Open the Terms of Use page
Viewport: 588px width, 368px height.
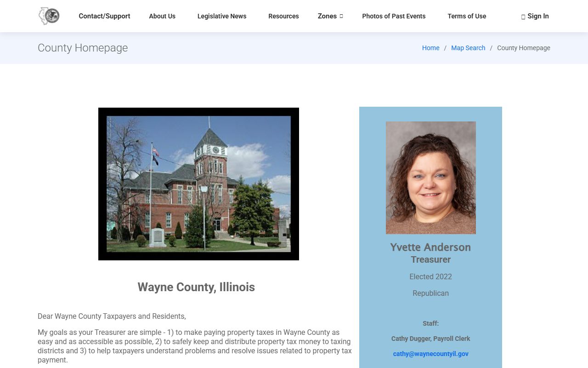coord(467,16)
